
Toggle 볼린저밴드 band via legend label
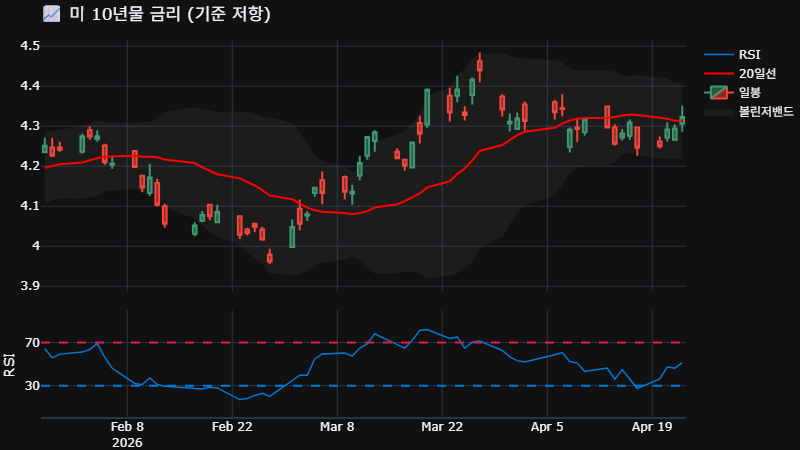763,111
